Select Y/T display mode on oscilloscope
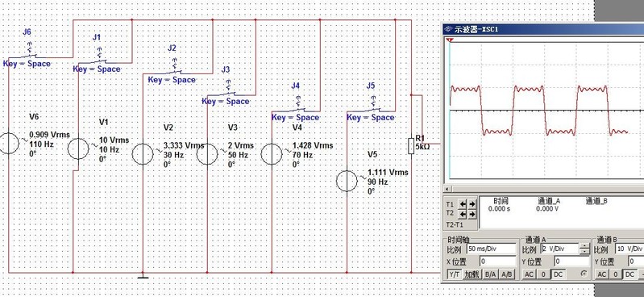Image resolution: width=644 pixels, height=297 pixels. pyautogui.click(x=454, y=274)
